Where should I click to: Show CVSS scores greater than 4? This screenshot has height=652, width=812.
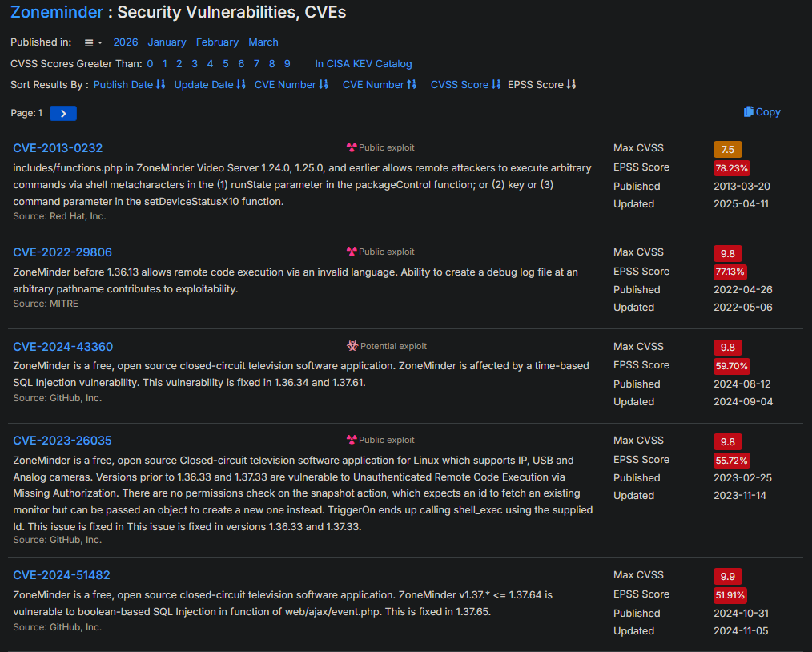pos(211,64)
